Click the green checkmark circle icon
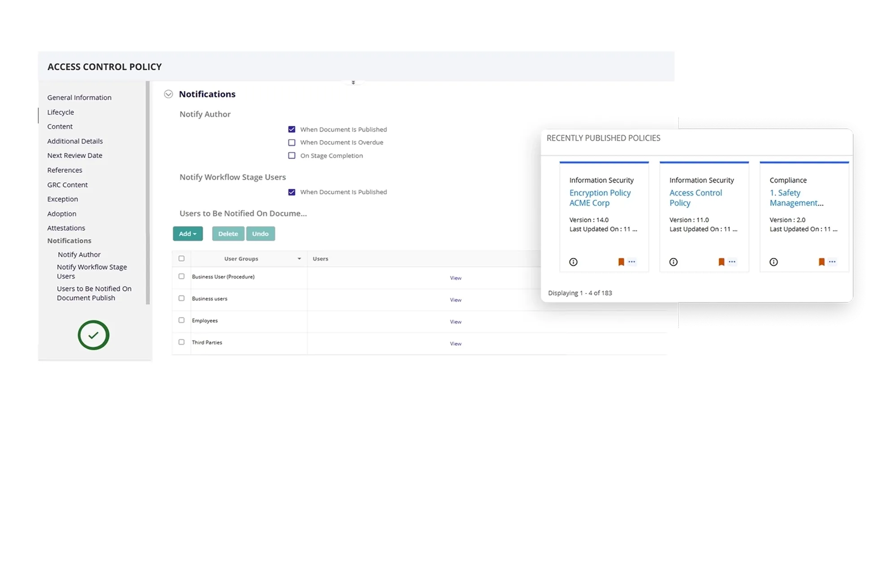This screenshot has height=588, width=885. click(x=93, y=335)
